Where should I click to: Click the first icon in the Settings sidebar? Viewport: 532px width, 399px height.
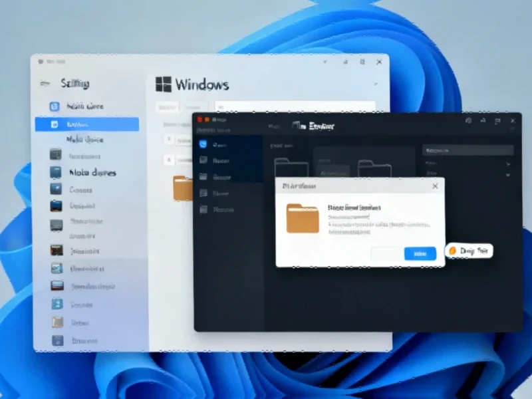click(55, 106)
